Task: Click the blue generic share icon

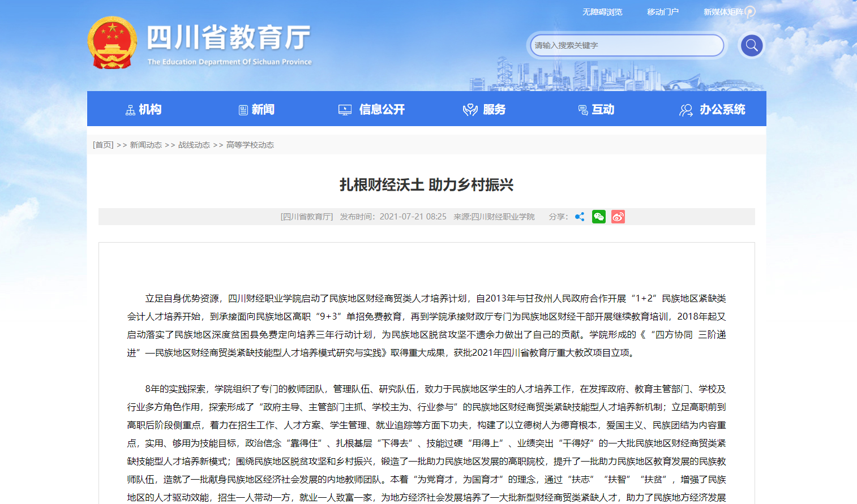Action: coord(579,217)
